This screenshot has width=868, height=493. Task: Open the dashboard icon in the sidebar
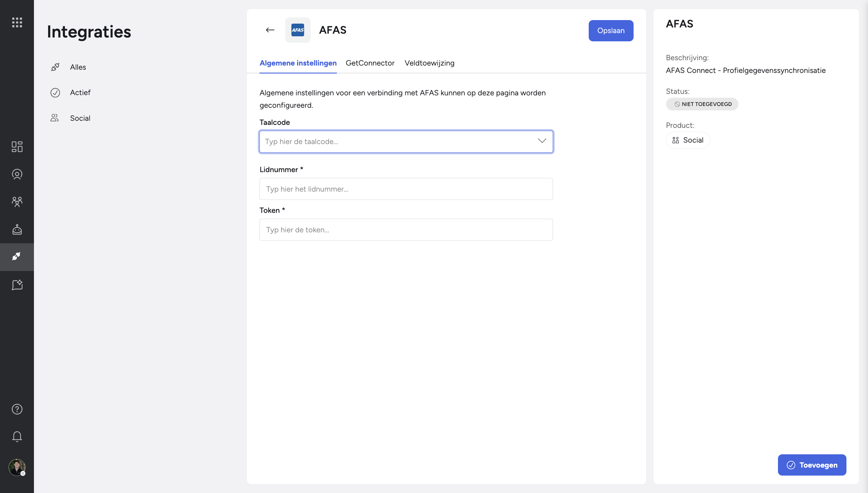pyautogui.click(x=17, y=147)
